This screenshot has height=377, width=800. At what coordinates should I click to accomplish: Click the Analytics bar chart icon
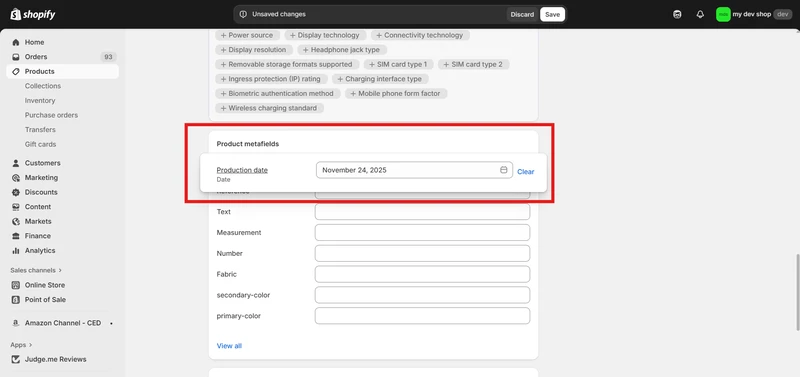point(16,250)
